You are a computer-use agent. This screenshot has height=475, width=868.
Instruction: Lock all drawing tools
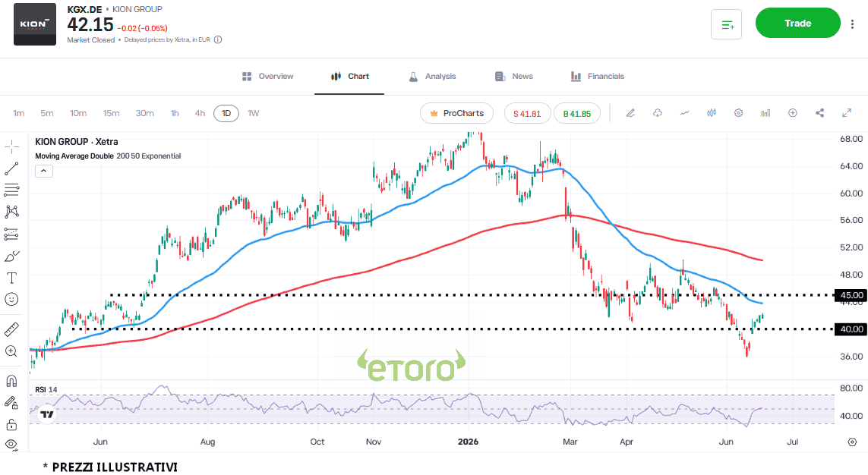11,425
